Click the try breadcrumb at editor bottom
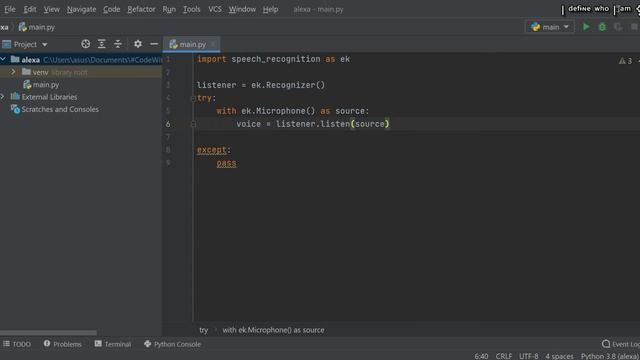The image size is (640, 360). point(204,330)
